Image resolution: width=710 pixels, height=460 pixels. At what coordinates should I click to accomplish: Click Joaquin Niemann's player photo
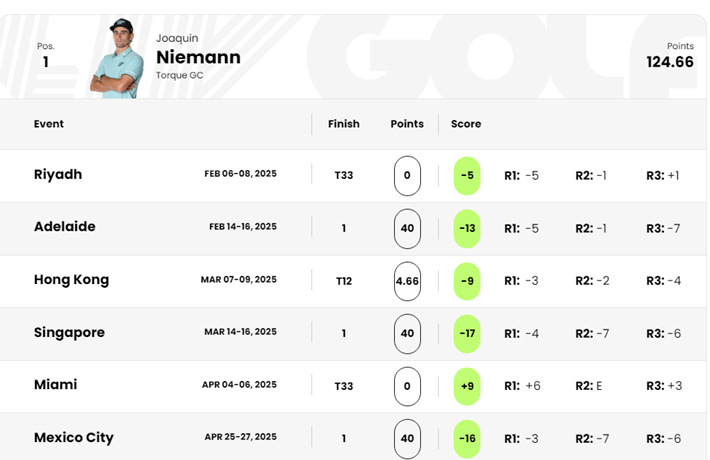[117, 58]
